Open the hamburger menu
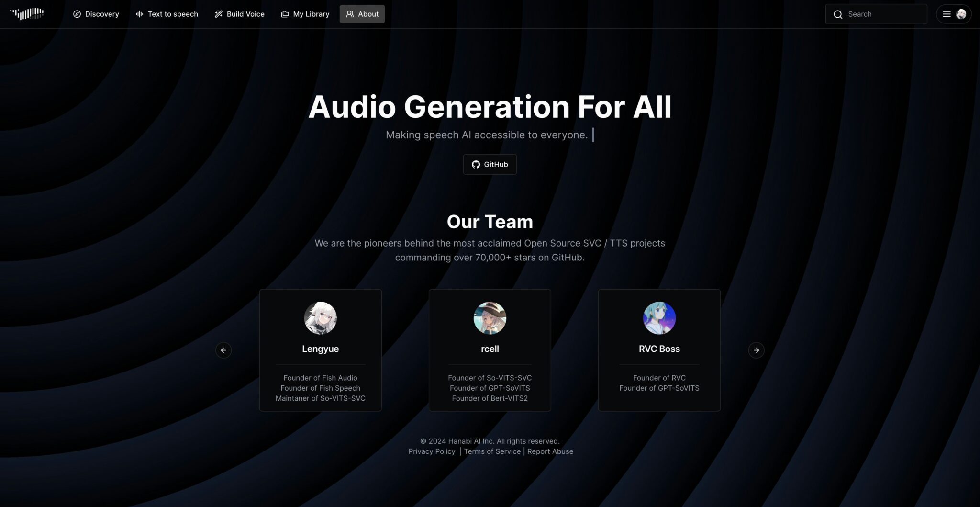Screen dimensions: 980x507 point(947,14)
